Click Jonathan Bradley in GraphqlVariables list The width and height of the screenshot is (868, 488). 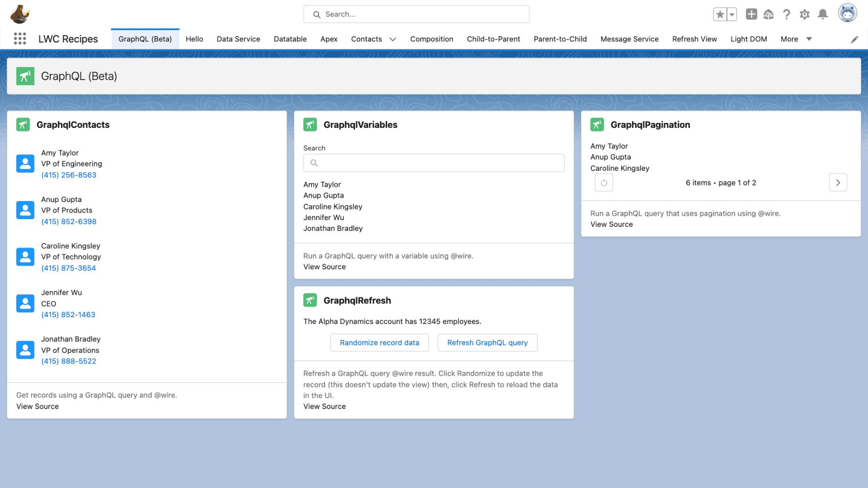click(x=333, y=228)
